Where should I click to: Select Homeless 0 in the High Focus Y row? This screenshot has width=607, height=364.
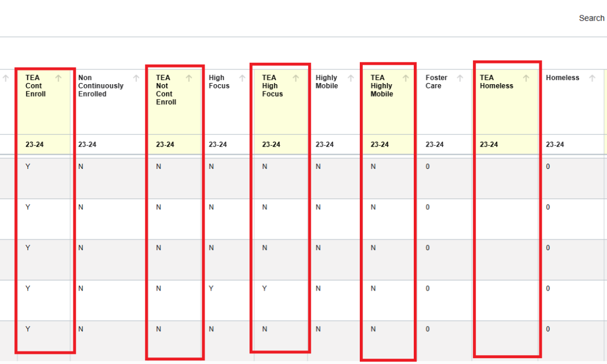click(548, 289)
